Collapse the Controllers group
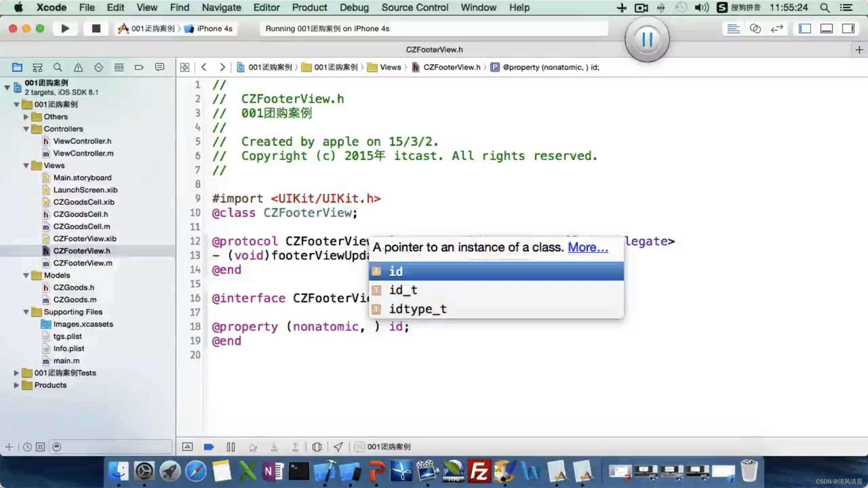 (26, 129)
